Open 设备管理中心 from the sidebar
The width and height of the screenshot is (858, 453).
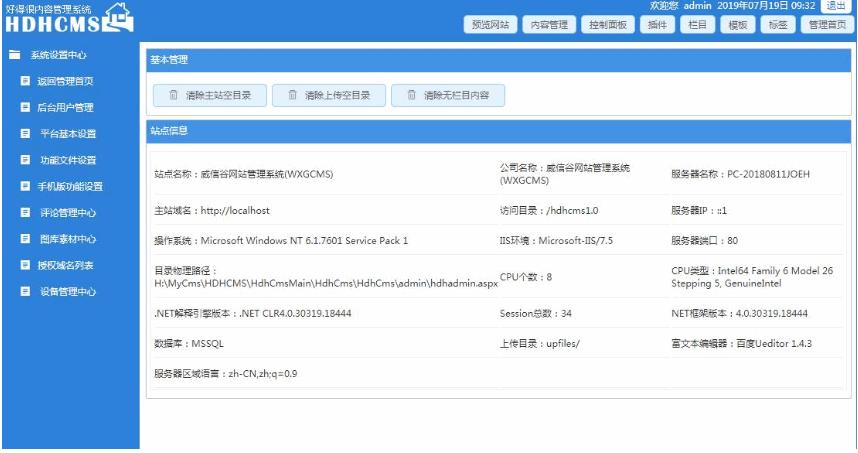point(68,292)
